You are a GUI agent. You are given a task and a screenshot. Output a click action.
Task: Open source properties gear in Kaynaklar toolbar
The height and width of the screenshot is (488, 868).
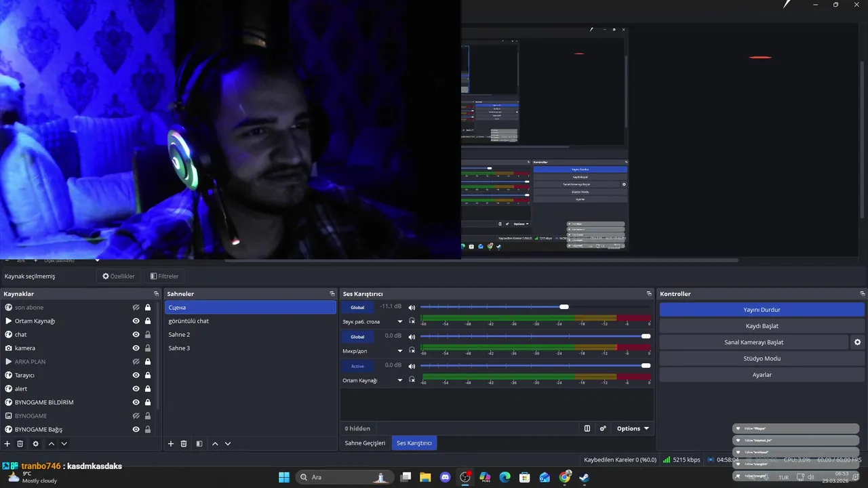(x=35, y=444)
